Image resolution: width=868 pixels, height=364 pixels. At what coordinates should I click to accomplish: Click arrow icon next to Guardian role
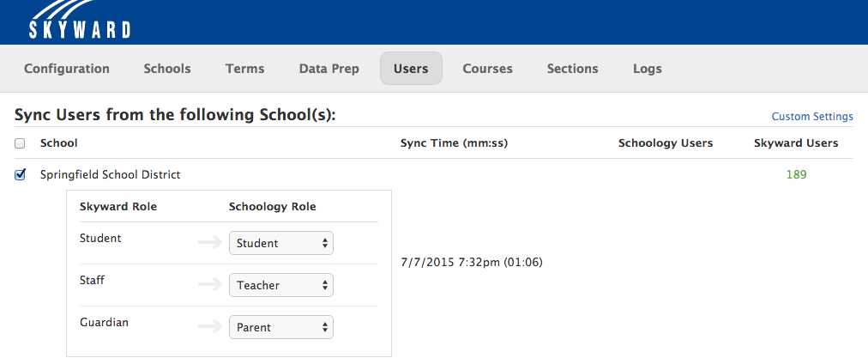209,326
